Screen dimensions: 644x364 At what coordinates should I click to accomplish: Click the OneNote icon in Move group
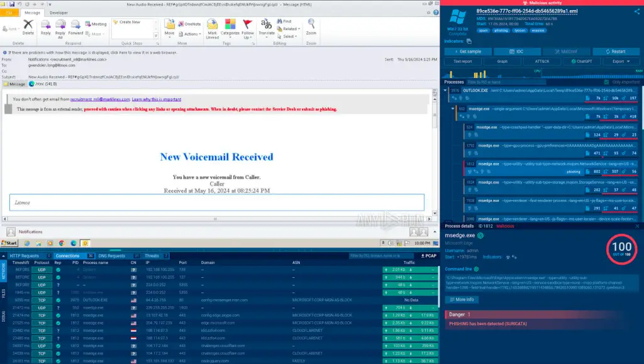coord(180,24)
